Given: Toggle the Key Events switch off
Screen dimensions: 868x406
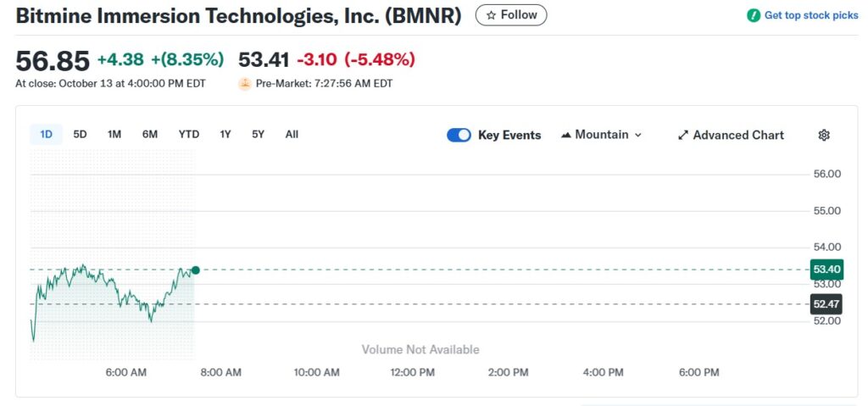Looking at the screenshot, I should [459, 135].
